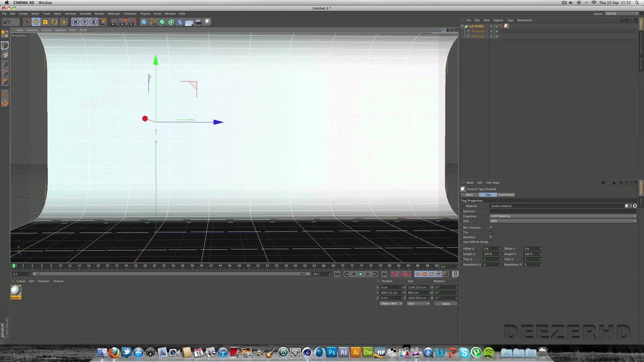Open the Side dropdown set to Both
The image size is (644, 362).
pyautogui.click(x=563, y=221)
